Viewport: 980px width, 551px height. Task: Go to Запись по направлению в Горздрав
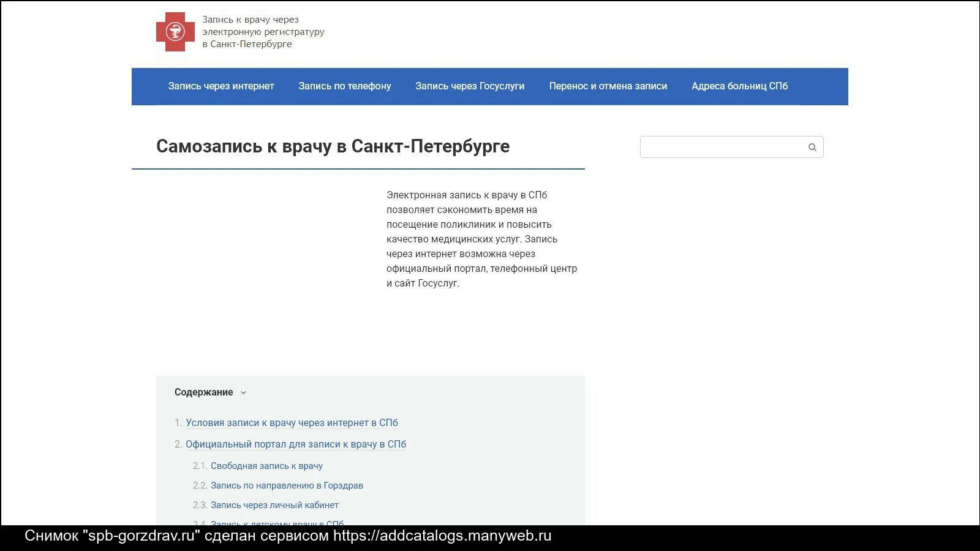(x=287, y=485)
